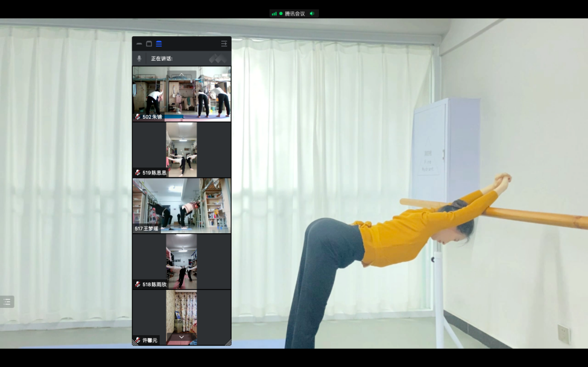Toggle muted mic icon for 502朱锦
Screen dimensions: 588x367
(x=138, y=117)
